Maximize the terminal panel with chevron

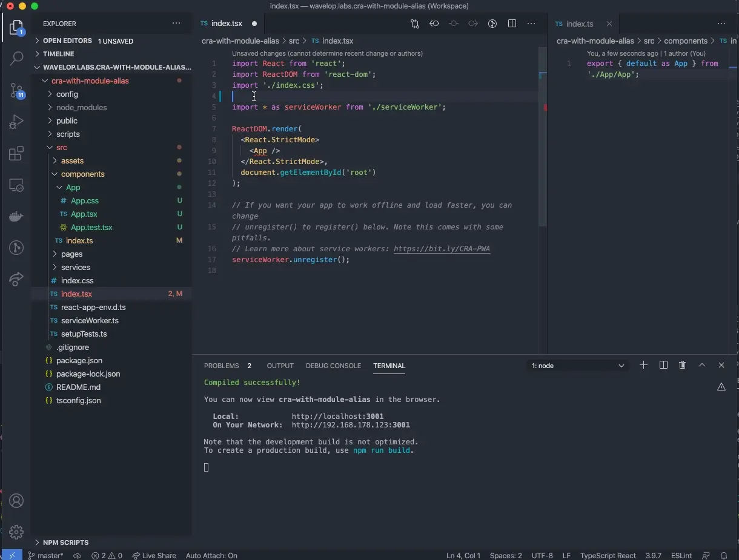pos(702,365)
